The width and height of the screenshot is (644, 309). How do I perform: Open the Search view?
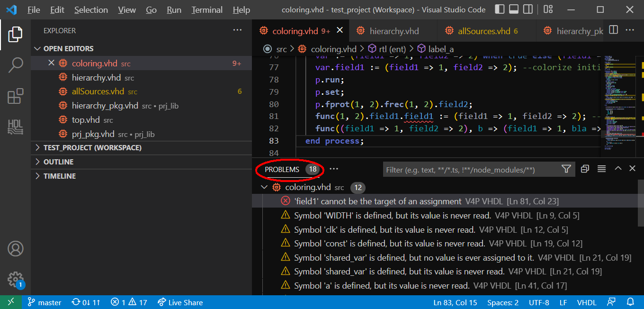(x=15, y=65)
